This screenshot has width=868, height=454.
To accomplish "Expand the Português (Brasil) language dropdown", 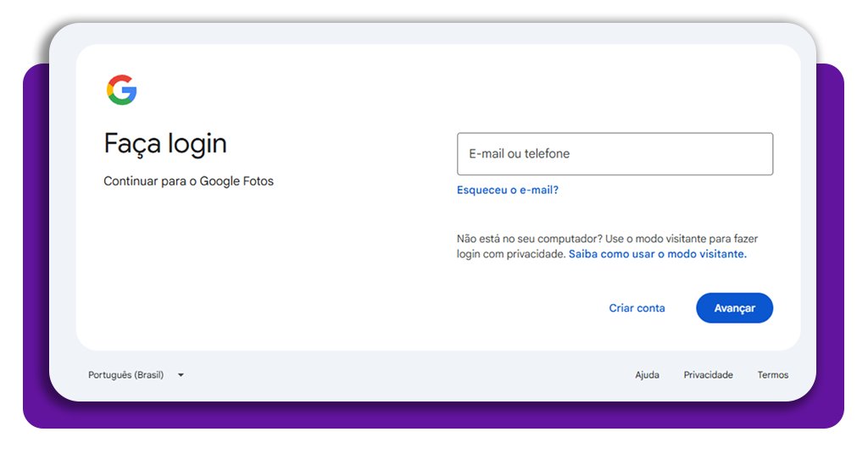I will [x=136, y=375].
